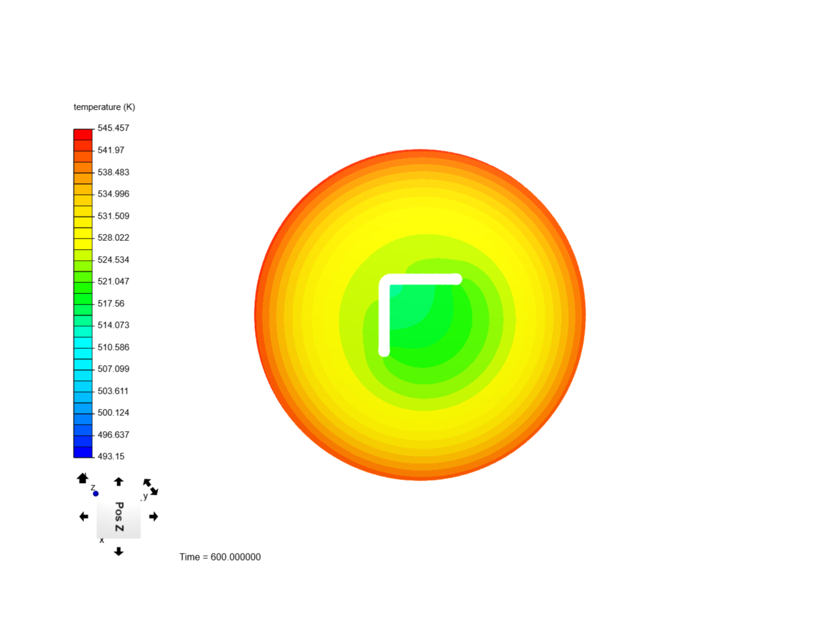The width and height of the screenshot is (840, 630).
Task: Pick the red swatch at legend top
Action: point(83,135)
